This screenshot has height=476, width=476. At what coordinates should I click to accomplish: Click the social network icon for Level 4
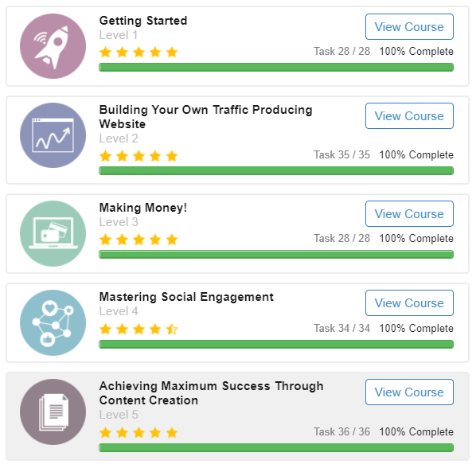tap(53, 322)
